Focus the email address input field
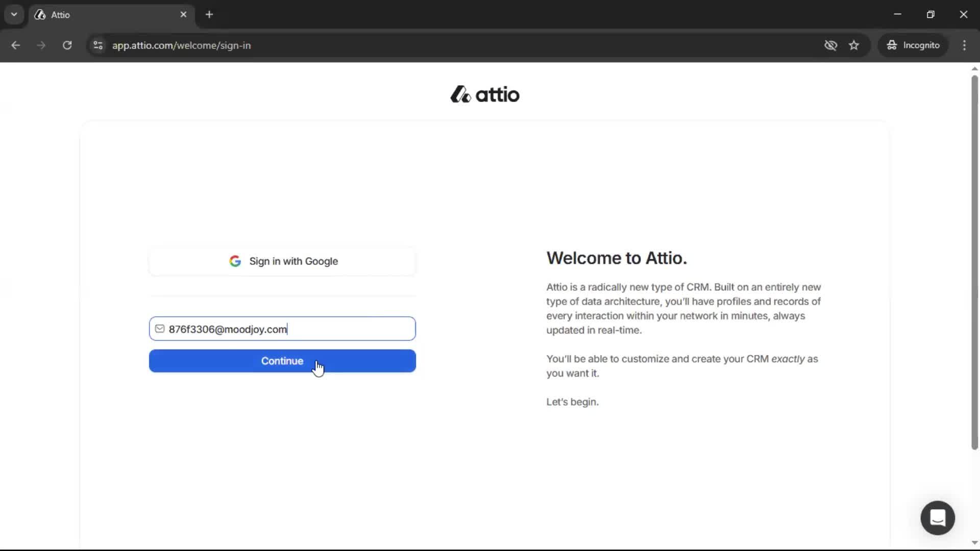Viewport: 980px width, 551px height. (x=282, y=329)
